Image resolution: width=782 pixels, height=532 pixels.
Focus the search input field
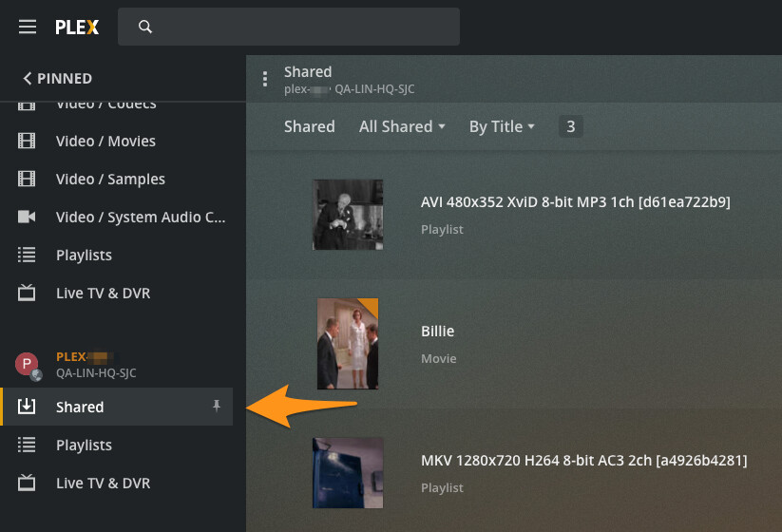click(x=289, y=27)
